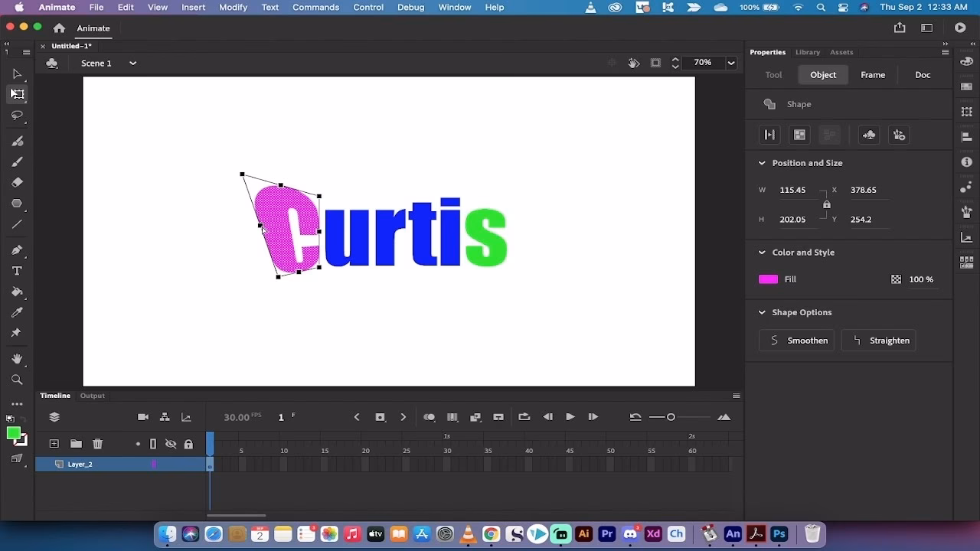Viewport: 980px width, 551px height.
Task: Select the Hand tool
Action: click(x=17, y=359)
